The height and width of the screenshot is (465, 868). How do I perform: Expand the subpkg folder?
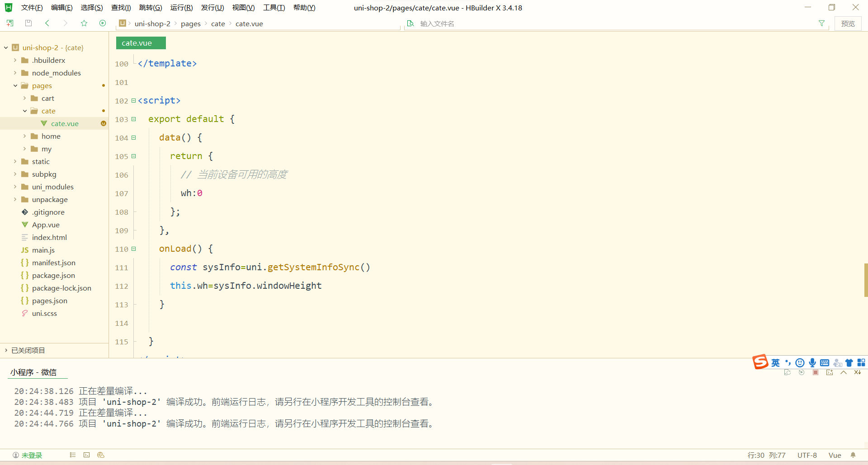pos(15,174)
